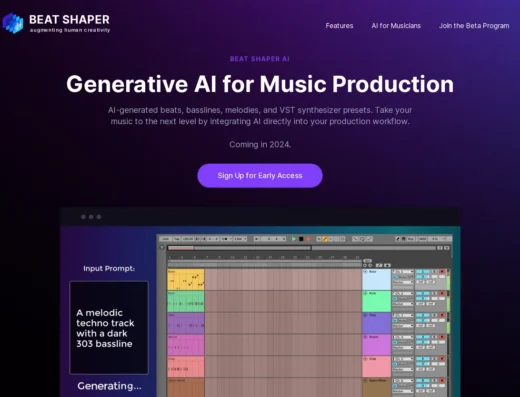The width and height of the screenshot is (520, 397).
Task: Arm the Bass track for recording
Action: pyautogui.click(x=442, y=271)
